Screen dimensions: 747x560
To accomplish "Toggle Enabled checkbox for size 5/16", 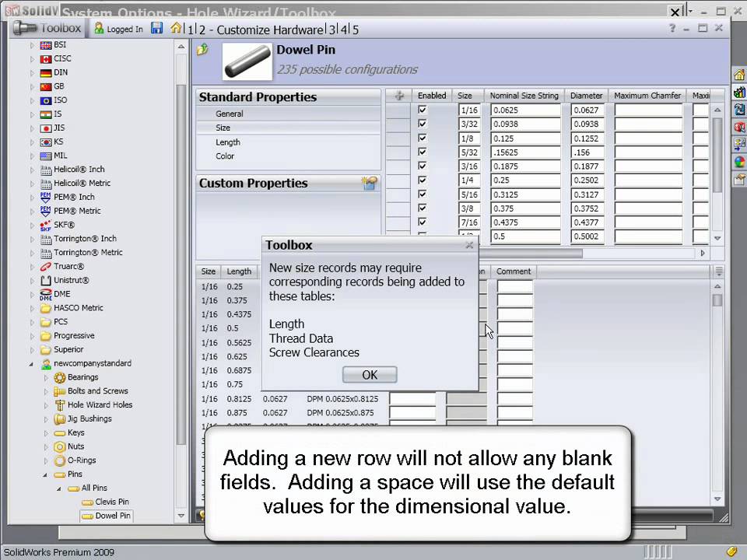I will pyautogui.click(x=422, y=194).
